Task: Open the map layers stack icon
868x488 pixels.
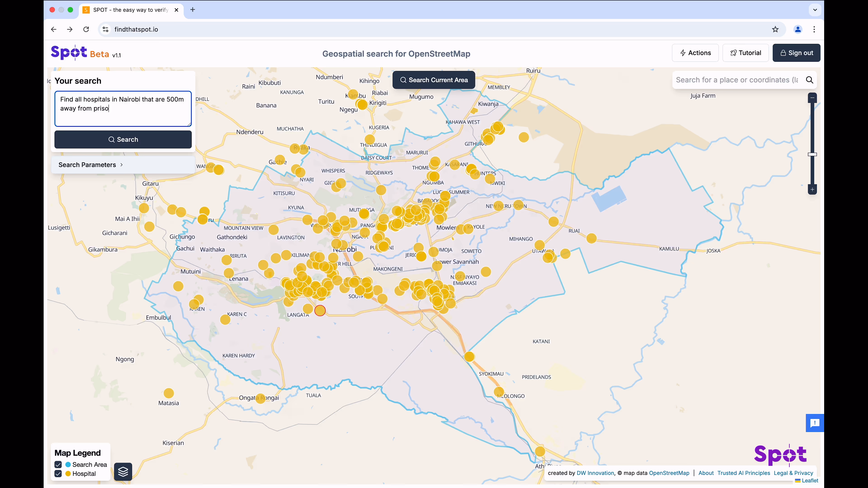Action: pyautogui.click(x=123, y=472)
